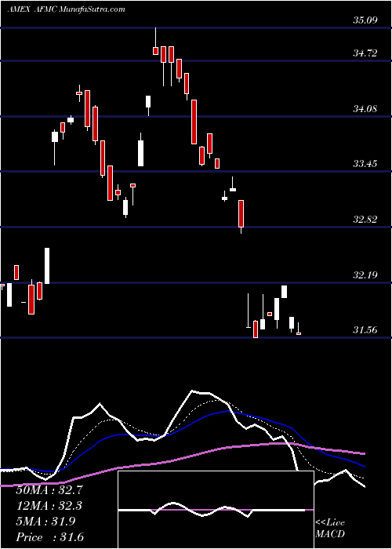
Task: Click the 12MA : 32.3 readout
Action: pyautogui.click(x=49, y=506)
